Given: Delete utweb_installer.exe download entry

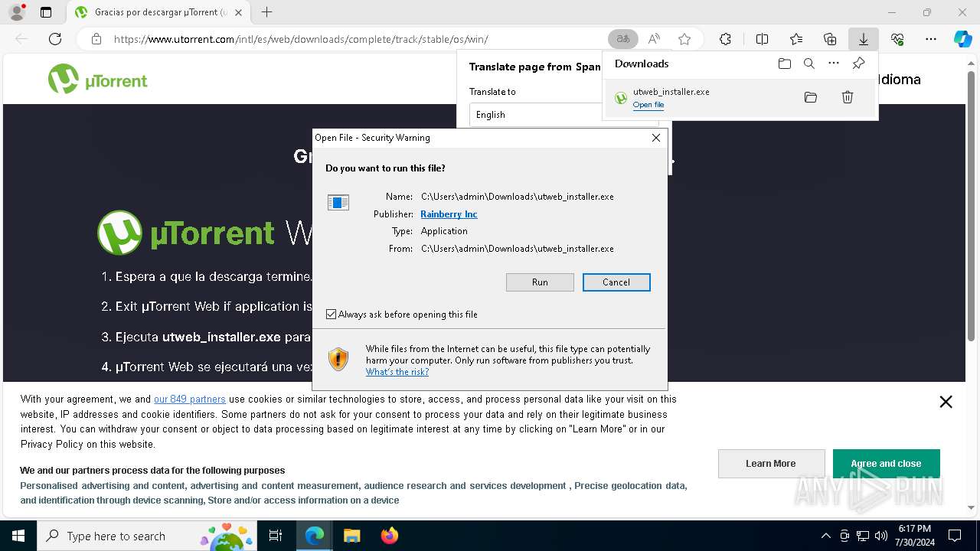Looking at the screenshot, I should (848, 97).
